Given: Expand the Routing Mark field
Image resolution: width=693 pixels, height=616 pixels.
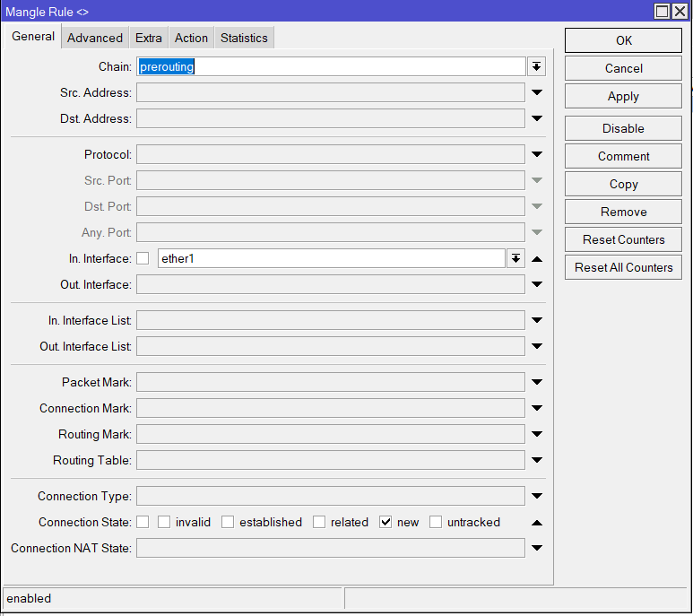Looking at the screenshot, I should pyautogui.click(x=536, y=434).
